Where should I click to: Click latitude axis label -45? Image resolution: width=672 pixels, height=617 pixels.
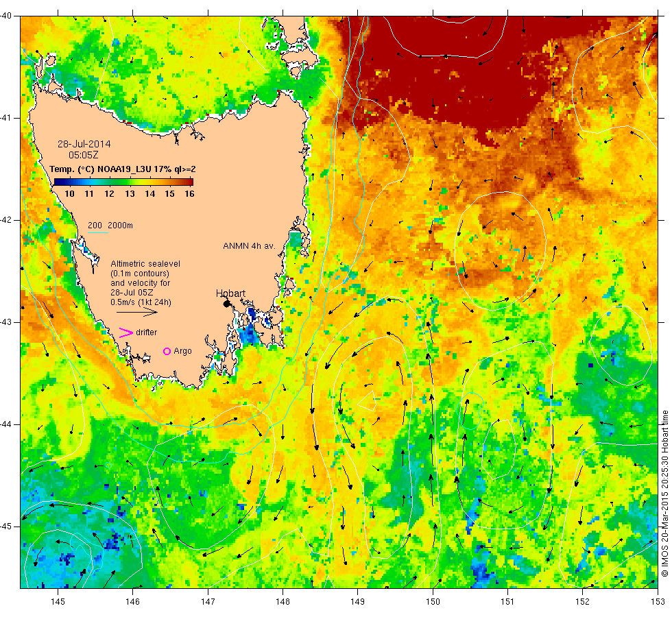pos(6,527)
